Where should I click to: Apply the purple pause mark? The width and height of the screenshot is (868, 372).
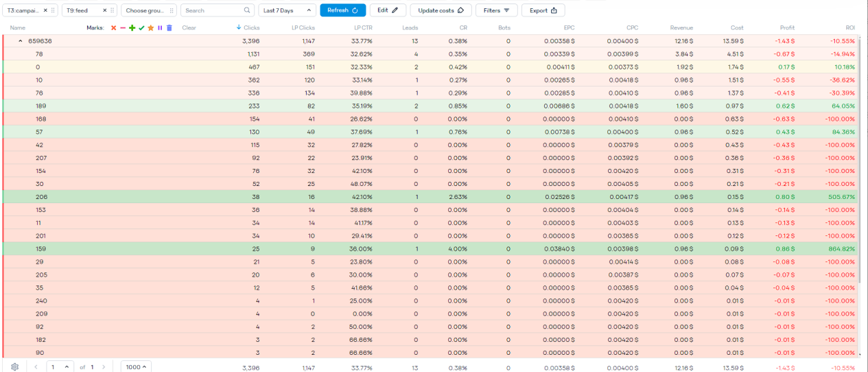pos(160,28)
